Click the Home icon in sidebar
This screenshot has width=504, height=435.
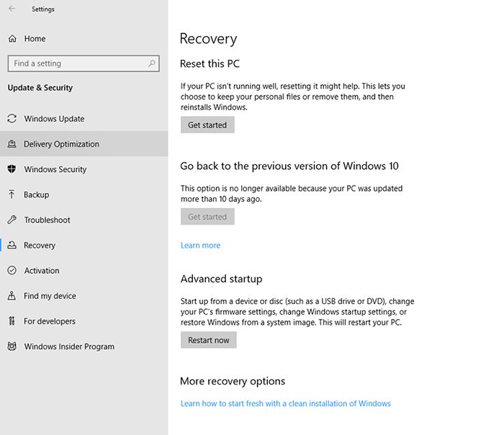tap(12, 39)
